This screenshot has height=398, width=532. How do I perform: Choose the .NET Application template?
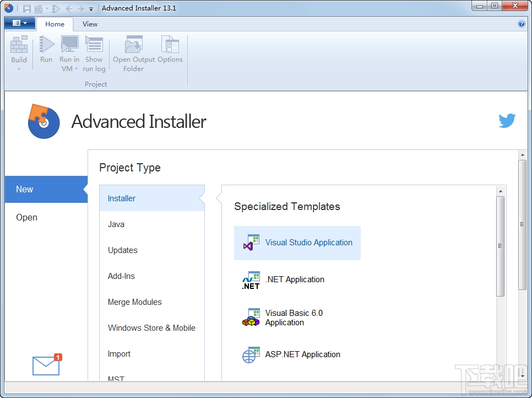297,280
